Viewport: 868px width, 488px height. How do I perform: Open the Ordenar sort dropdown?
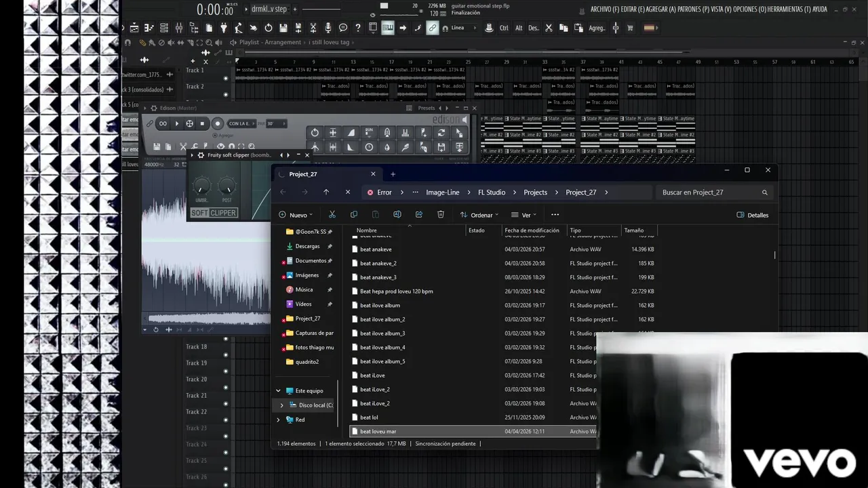pyautogui.click(x=479, y=215)
